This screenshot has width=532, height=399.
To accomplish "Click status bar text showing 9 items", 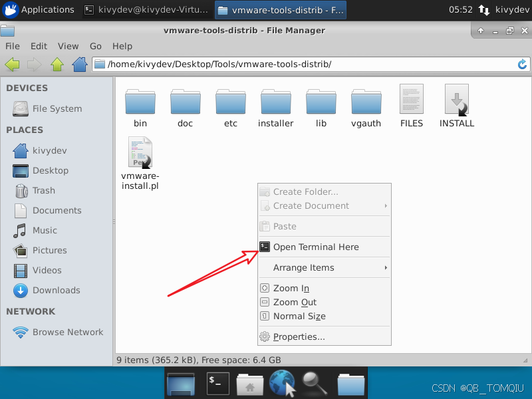I will 198,360.
